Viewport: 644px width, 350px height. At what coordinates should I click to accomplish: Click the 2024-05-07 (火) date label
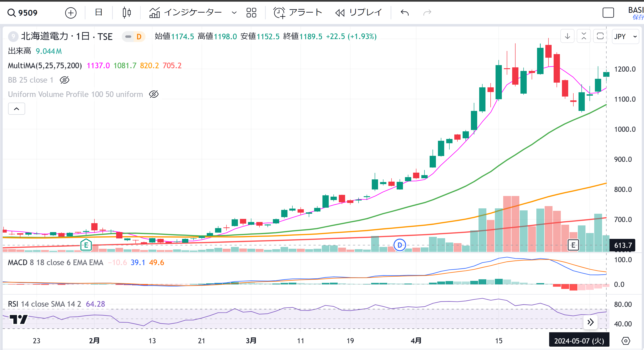click(x=579, y=341)
